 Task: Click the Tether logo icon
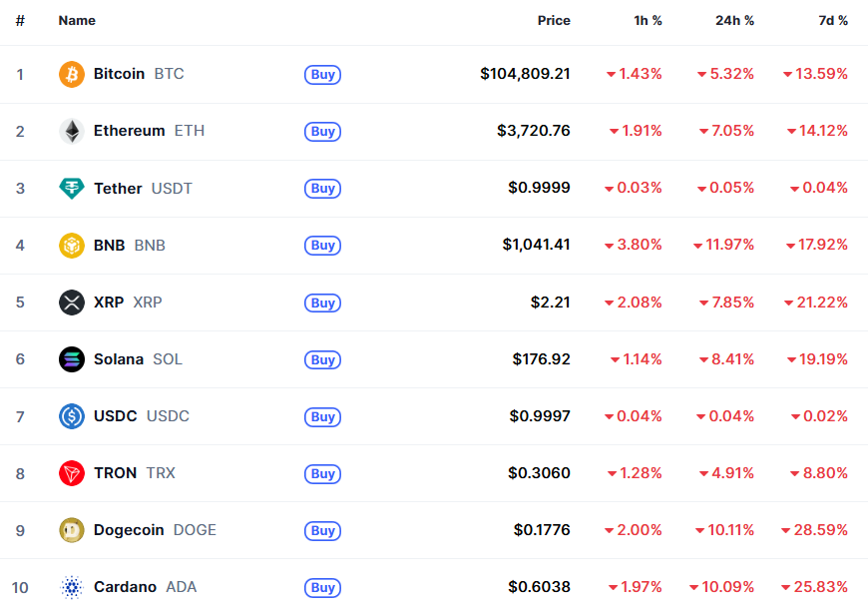[x=72, y=188]
